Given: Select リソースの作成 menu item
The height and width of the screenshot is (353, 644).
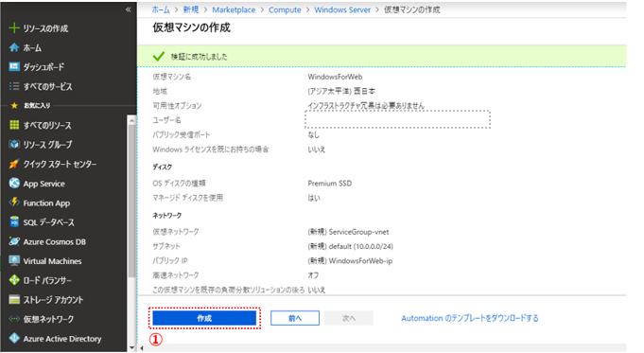Looking at the screenshot, I should (x=45, y=28).
